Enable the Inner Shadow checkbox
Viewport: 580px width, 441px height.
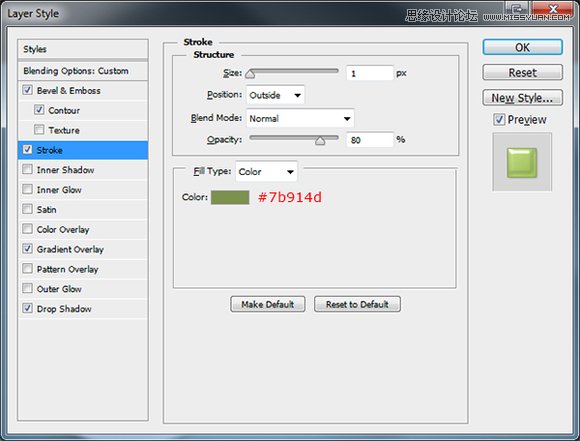pos(27,169)
